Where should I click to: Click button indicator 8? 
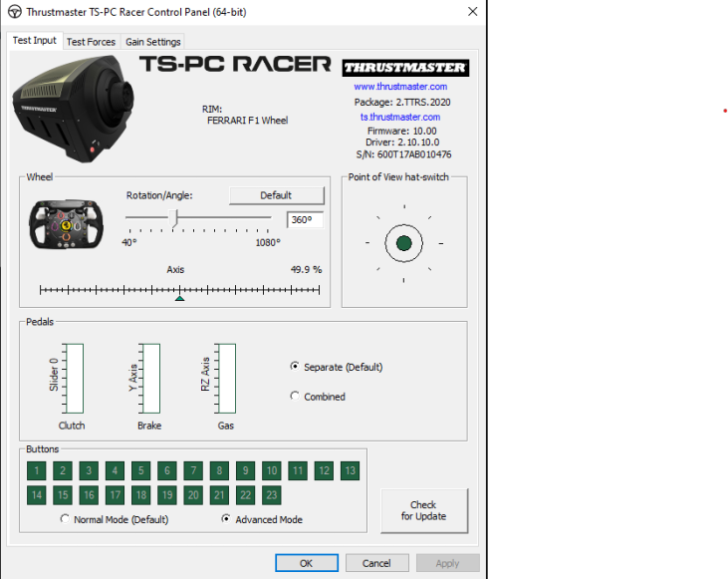coord(219,470)
